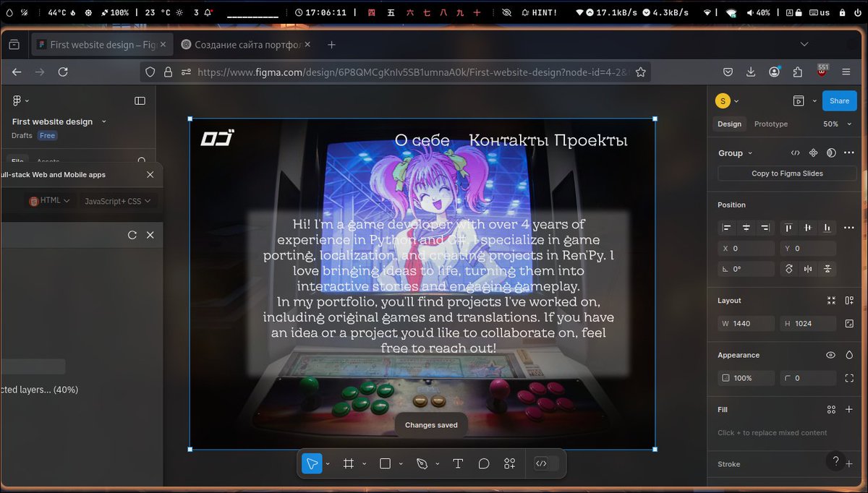Viewport: 868px width, 493px height.
Task: Toggle Dev Mode switch in toolbar
Action: 546,463
